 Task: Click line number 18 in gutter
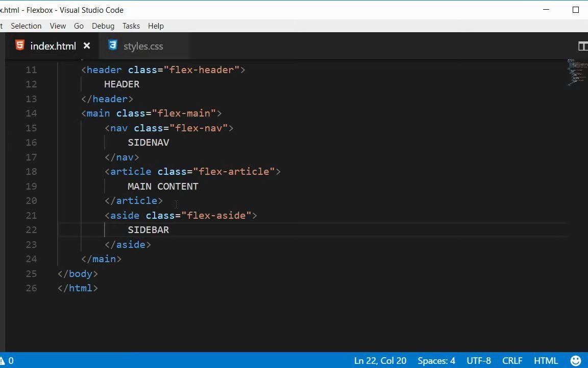pyautogui.click(x=31, y=172)
